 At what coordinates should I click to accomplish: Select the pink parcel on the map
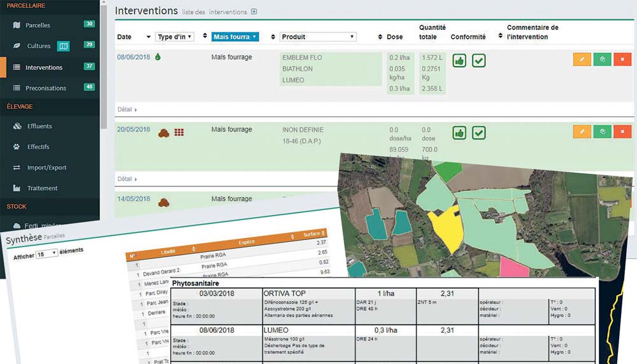pyautogui.click(x=514, y=267)
